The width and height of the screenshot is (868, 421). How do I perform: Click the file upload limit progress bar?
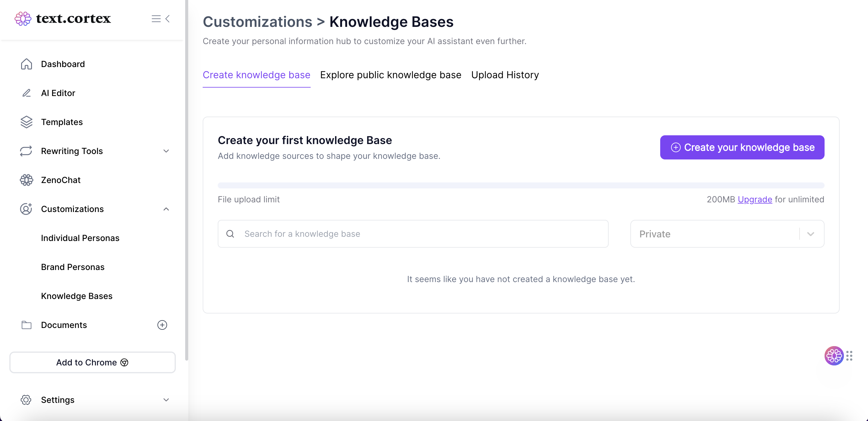pos(521,185)
